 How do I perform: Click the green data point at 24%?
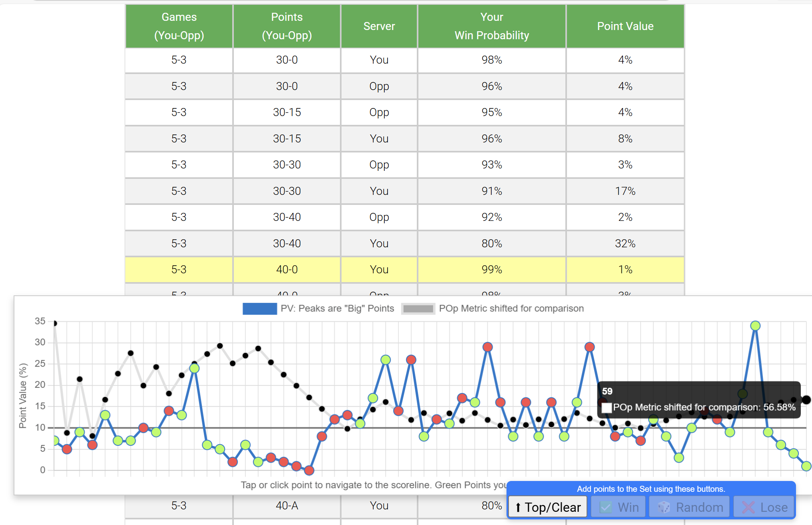194,368
